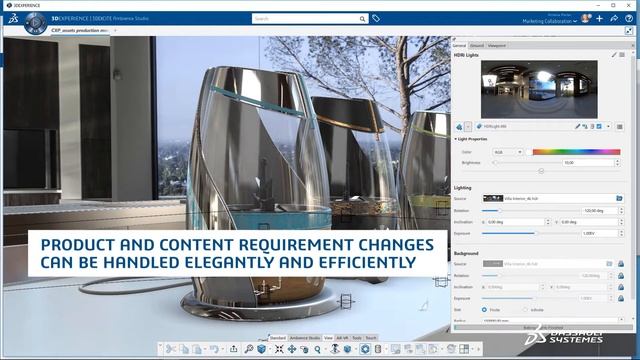Switch to the Viewpoint tab
640x360 pixels.
pos(497,46)
